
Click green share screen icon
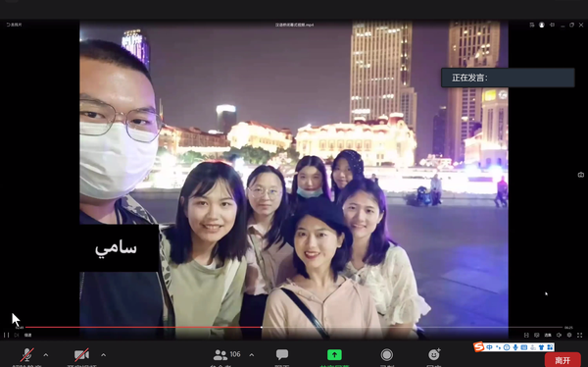tap(334, 354)
